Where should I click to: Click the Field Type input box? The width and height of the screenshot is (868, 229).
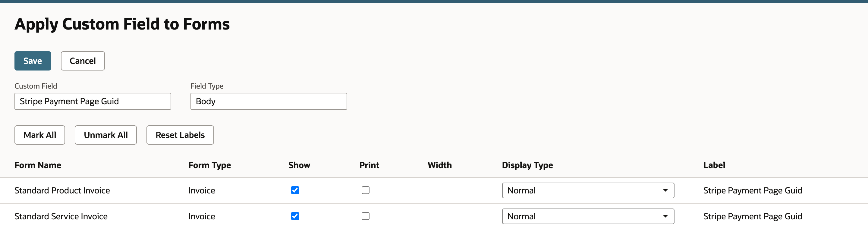point(269,101)
